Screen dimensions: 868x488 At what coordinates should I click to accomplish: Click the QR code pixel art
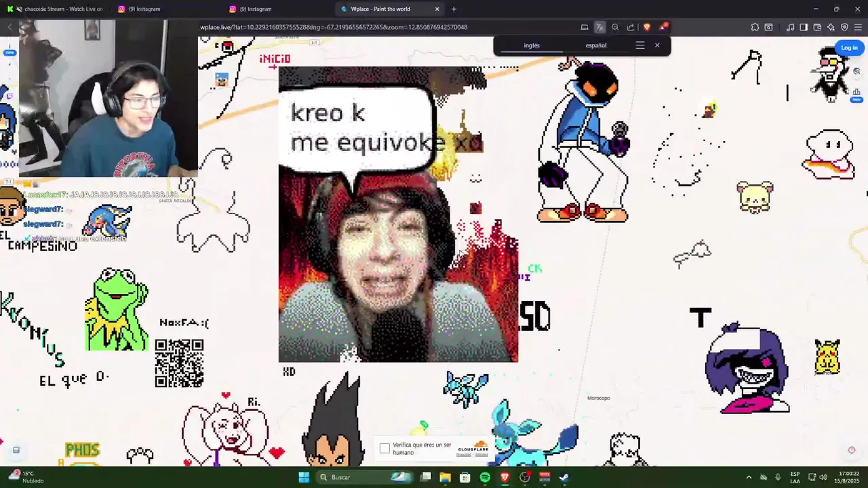pos(179,363)
